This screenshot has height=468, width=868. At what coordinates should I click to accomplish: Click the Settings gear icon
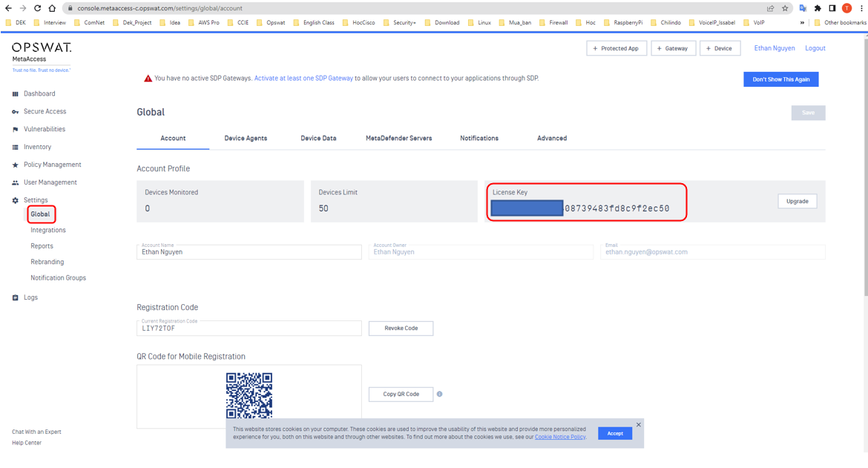pos(15,200)
